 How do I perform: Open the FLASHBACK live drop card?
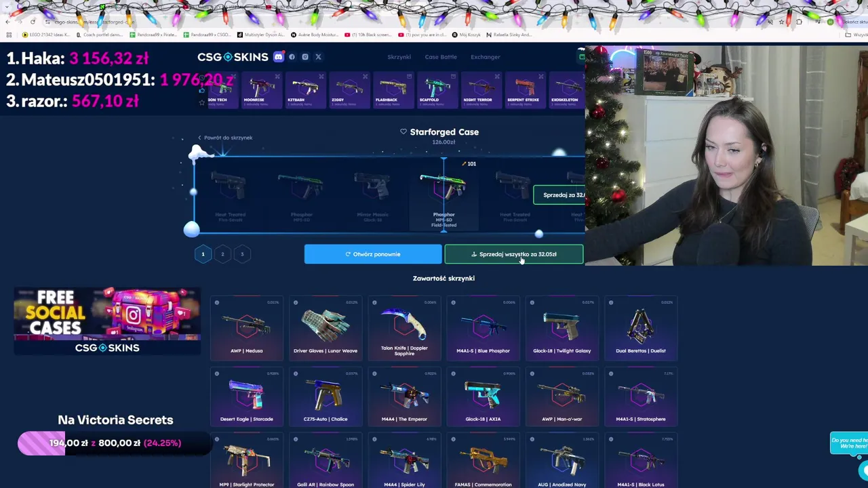pyautogui.click(x=392, y=90)
